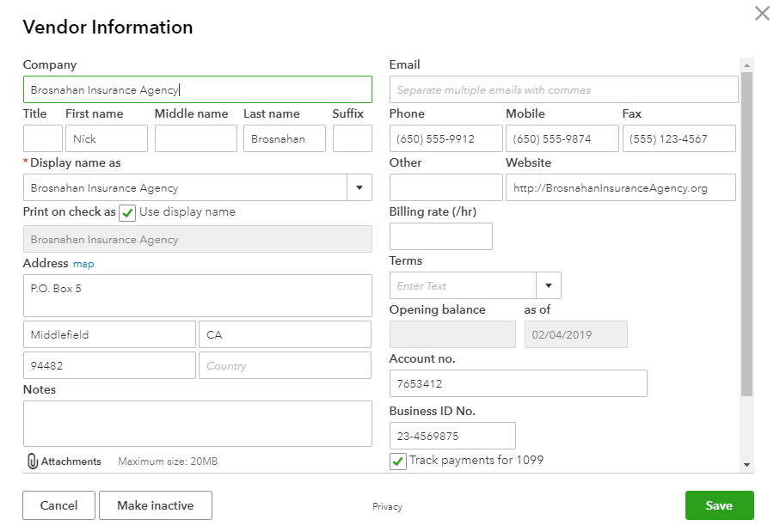Click the Display name as combo text

[x=185, y=187]
